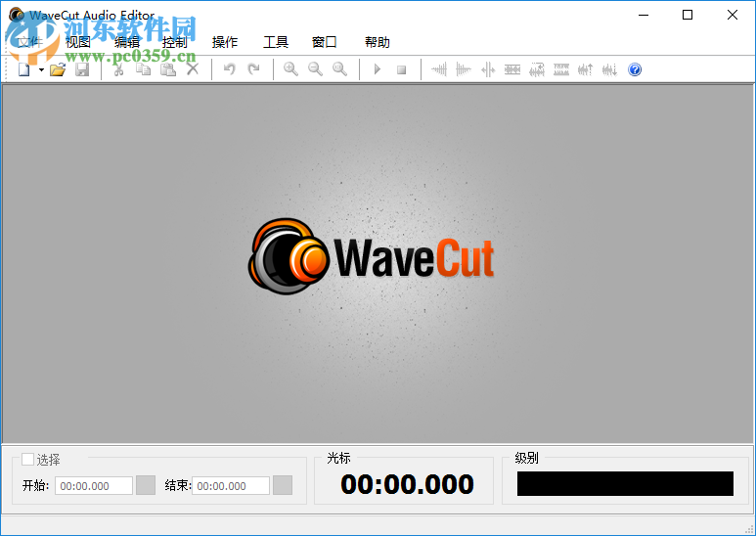This screenshot has height=536, width=756.
Task: Apply fade out waveform effect icon
Action: click(464, 69)
